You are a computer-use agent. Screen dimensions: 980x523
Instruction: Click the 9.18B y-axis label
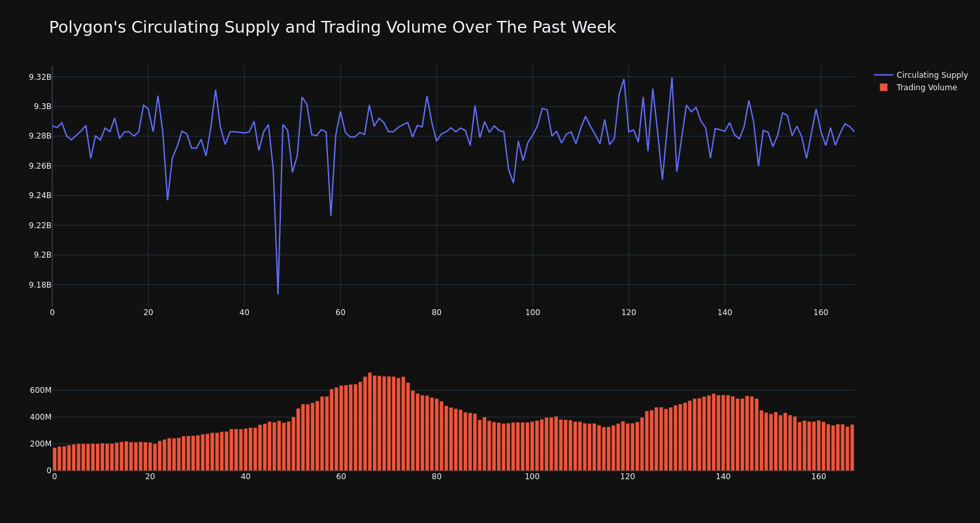click(x=40, y=284)
